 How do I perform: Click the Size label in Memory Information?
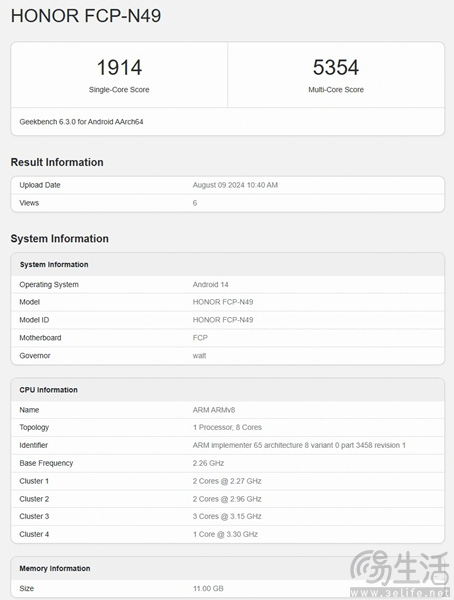click(27, 589)
